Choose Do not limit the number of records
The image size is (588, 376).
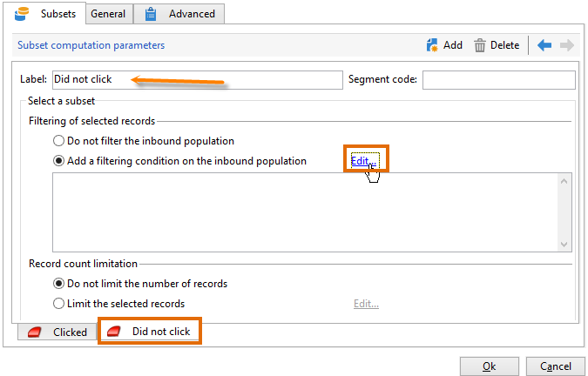[x=58, y=283]
